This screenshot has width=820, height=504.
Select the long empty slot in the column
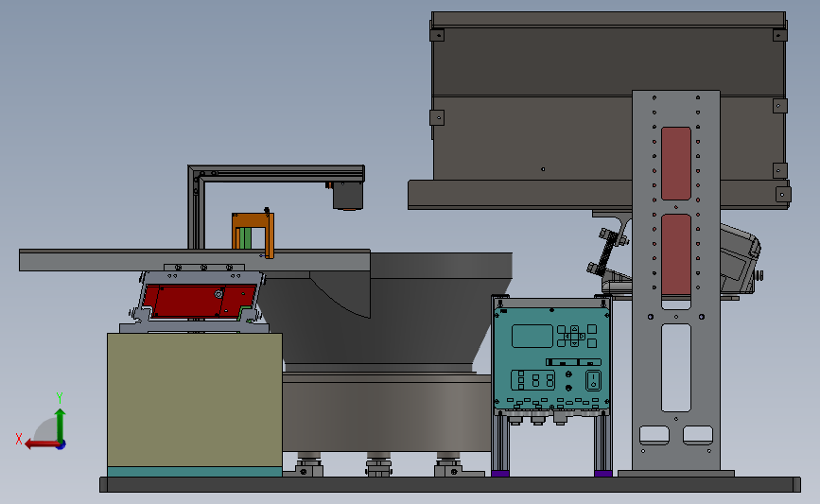coord(675,368)
